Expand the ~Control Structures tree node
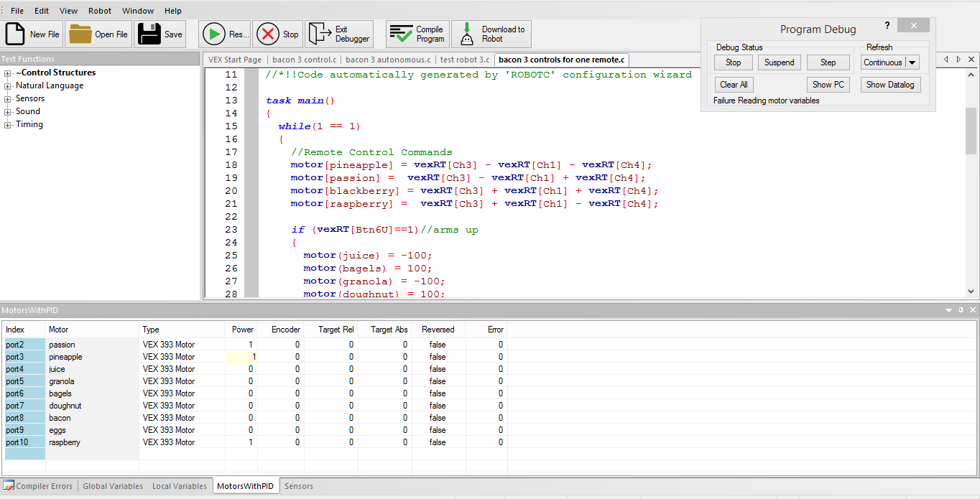The width and height of the screenshot is (980, 499). click(x=8, y=73)
